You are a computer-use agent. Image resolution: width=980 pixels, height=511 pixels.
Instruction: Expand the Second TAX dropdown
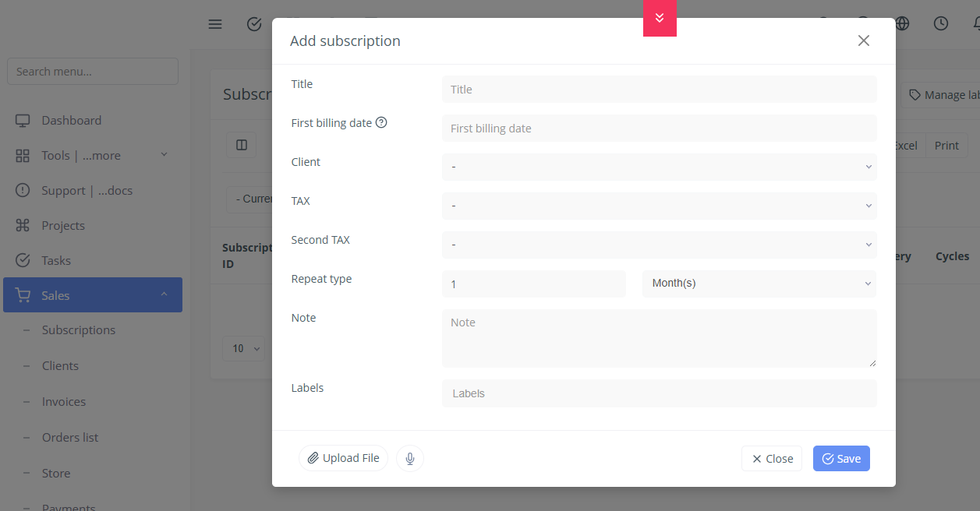click(x=659, y=245)
